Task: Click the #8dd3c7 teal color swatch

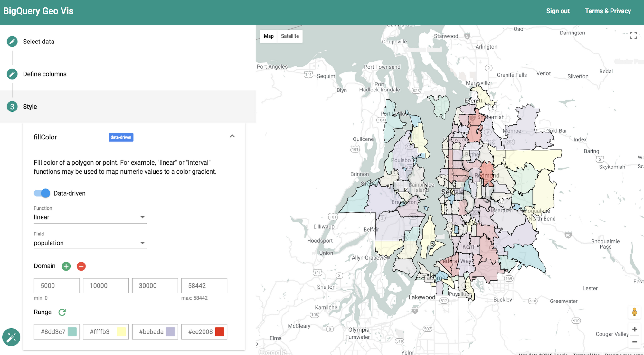Action: click(x=72, y=332)
